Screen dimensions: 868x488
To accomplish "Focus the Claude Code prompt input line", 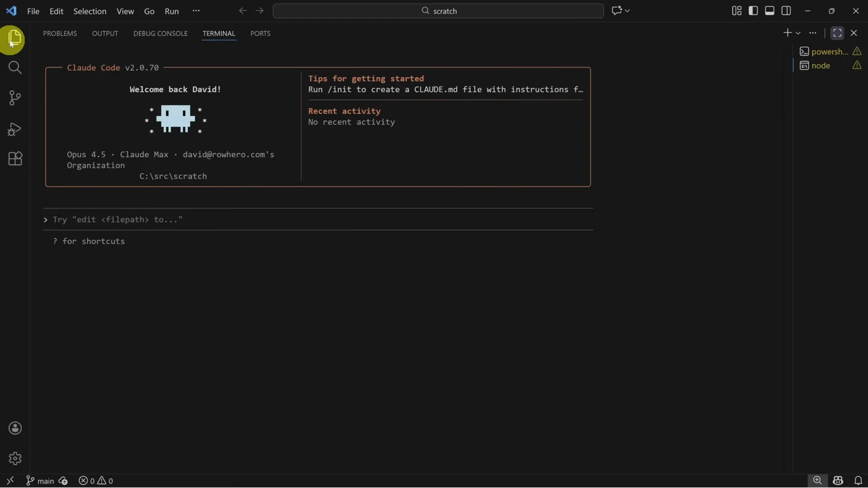I will point(318,220).
